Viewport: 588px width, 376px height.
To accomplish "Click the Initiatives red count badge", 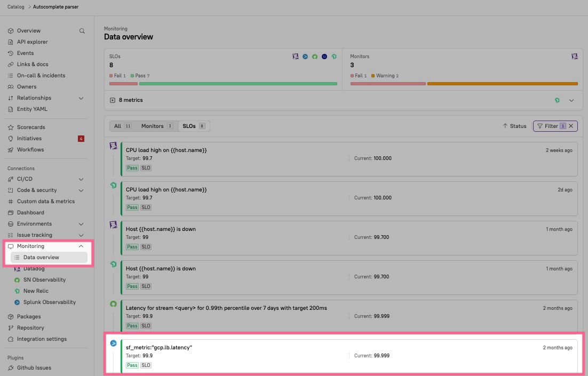I will (x=81, y=139).
